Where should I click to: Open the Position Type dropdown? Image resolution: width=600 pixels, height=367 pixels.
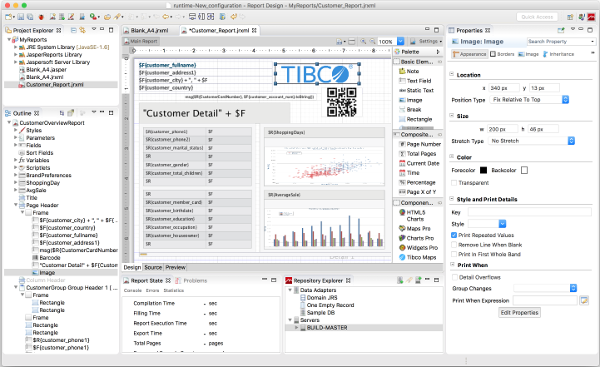coord(529,99)
